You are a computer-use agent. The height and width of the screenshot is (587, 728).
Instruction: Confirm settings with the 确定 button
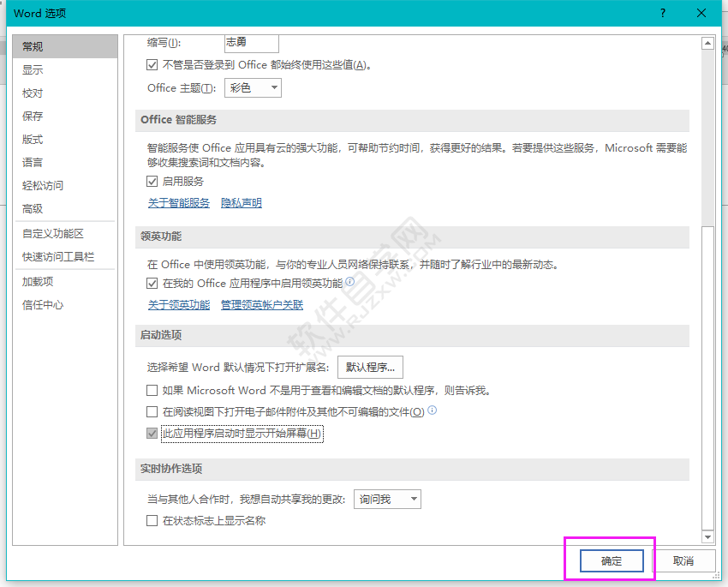611,560
